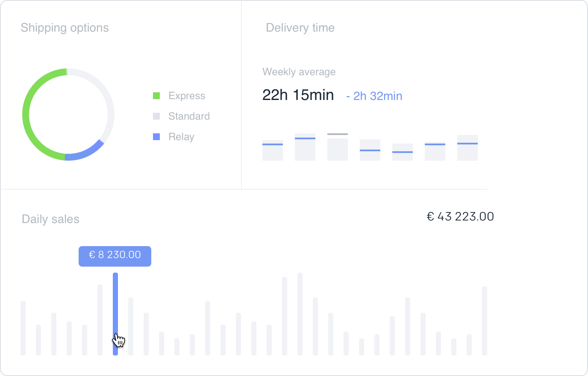Click the highlighted blue Daily sales bar
Viewport: 588px width, 376px height.
click(x=115, y=308)
